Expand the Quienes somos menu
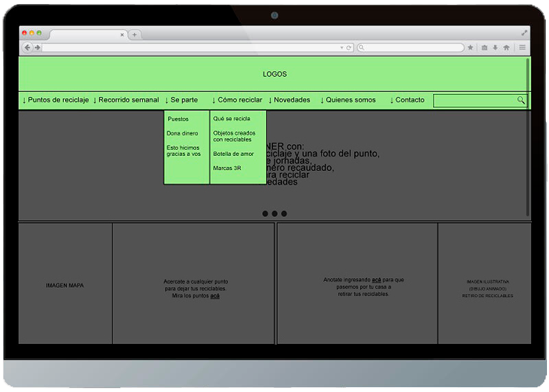This screenshot has width=549, height=392. [x=348, y=100]
